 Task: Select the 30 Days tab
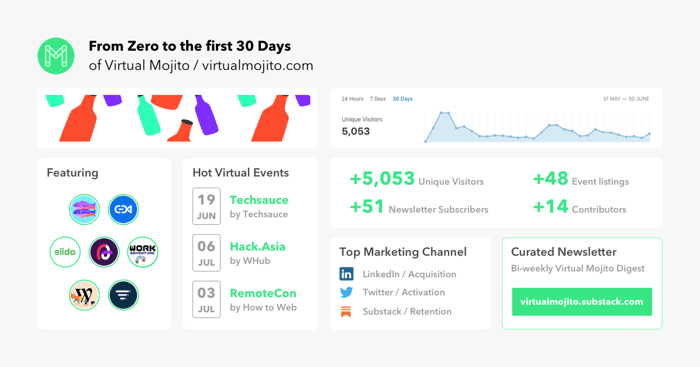403,99
